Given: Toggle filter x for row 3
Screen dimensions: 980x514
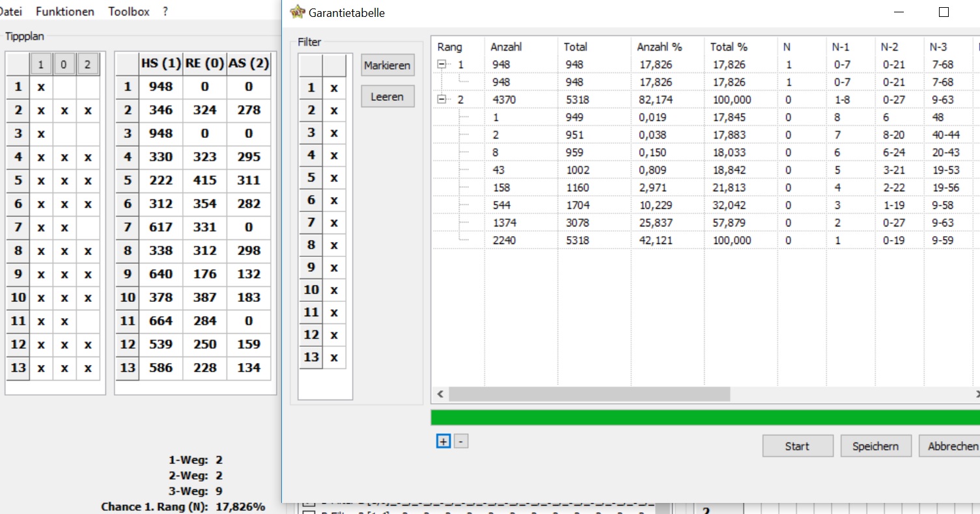Looking at the screenshot, I should [x=334, y=133].
